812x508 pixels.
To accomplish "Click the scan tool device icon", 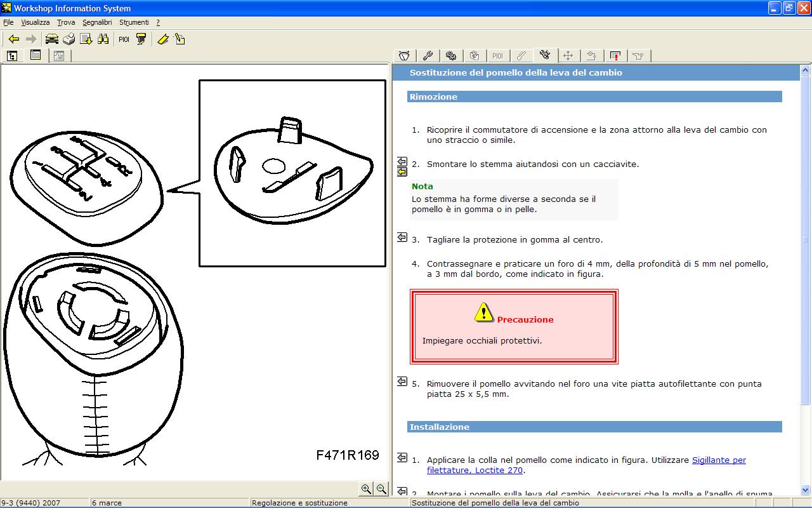I will [x=141, y=39].
